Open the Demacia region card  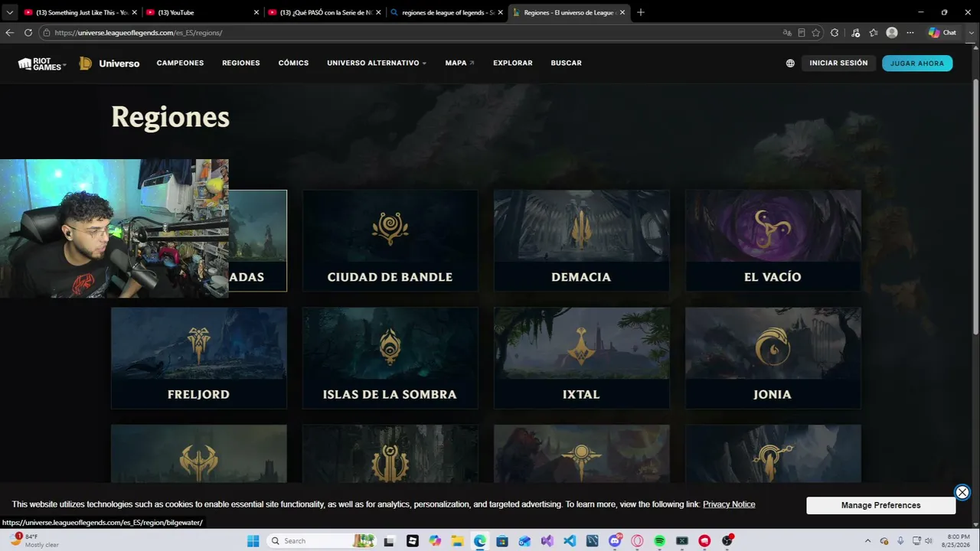point(581,240)
